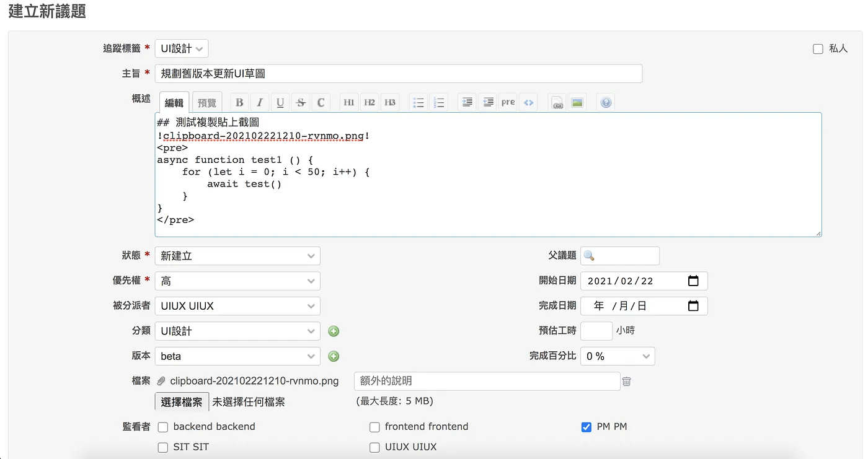Click subject field with 規劃舊版本更新UI草圖
Screen dimensions: 868x459
[x=399, y=74]
